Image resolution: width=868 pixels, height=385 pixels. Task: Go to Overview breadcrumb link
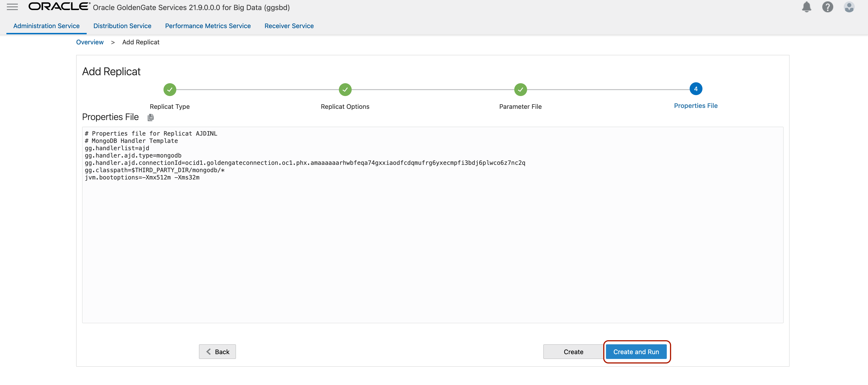point(90,42)
